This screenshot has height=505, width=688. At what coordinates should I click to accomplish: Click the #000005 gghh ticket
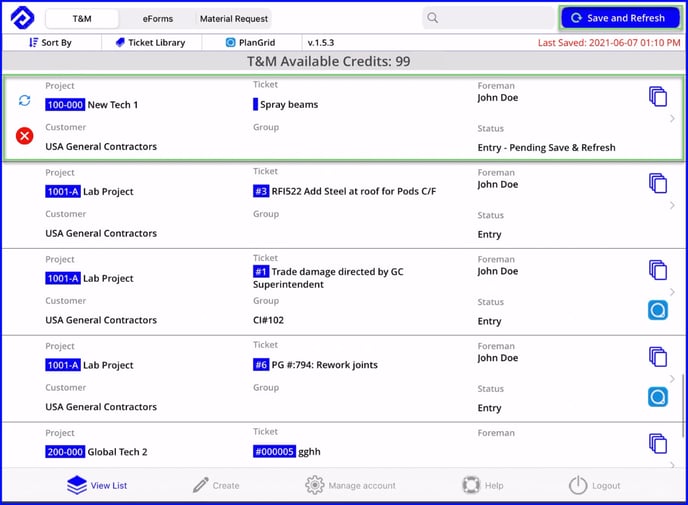point(287,451)
